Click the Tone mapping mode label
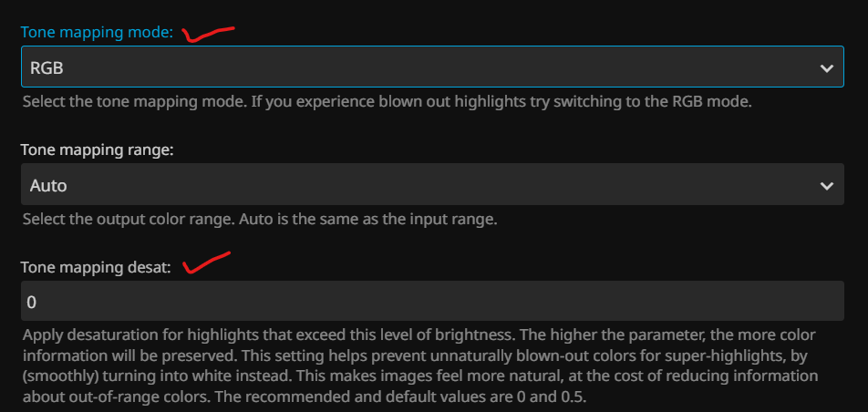The width and height of the screenshot is (868, 412). pos(97,32)
